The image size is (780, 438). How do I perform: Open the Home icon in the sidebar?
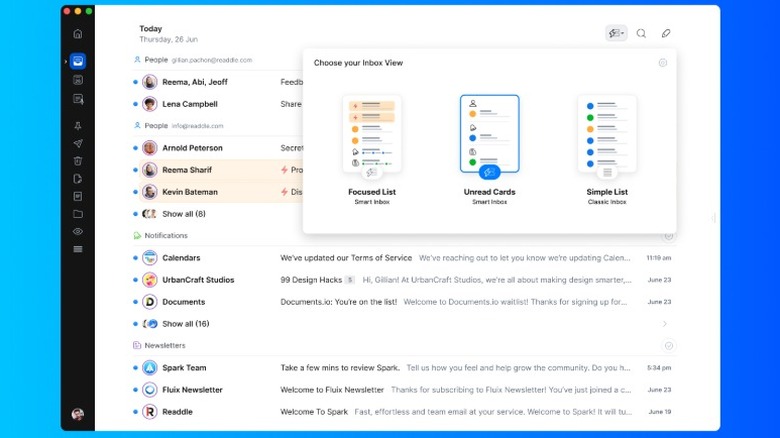[78, 34]
